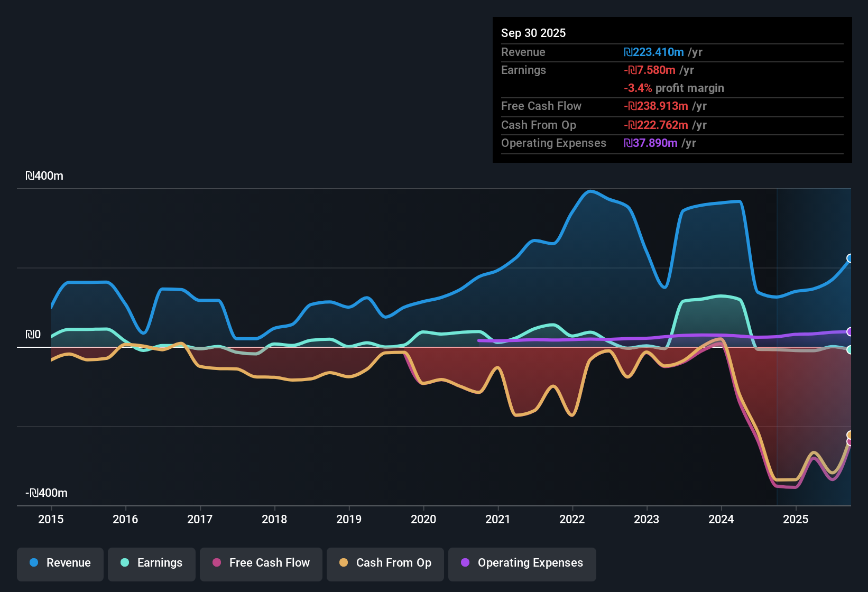Open the Cash From Op legend entry
The height and width of the screenshot is (592, 868).
click(385, 563)
